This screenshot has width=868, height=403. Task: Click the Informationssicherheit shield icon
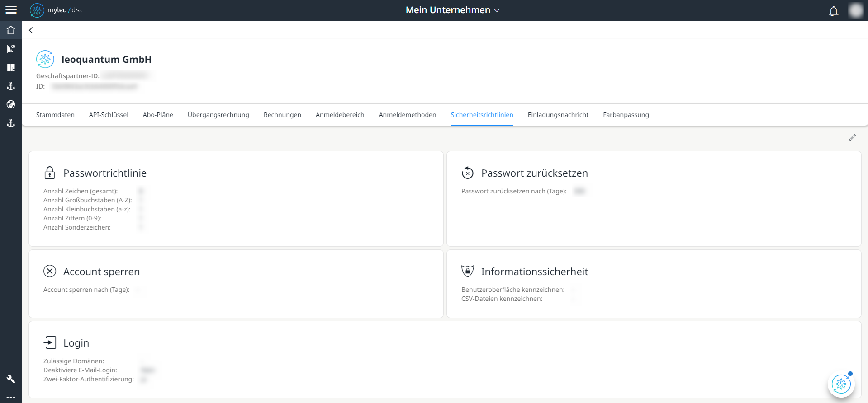(x=468, y=271)
